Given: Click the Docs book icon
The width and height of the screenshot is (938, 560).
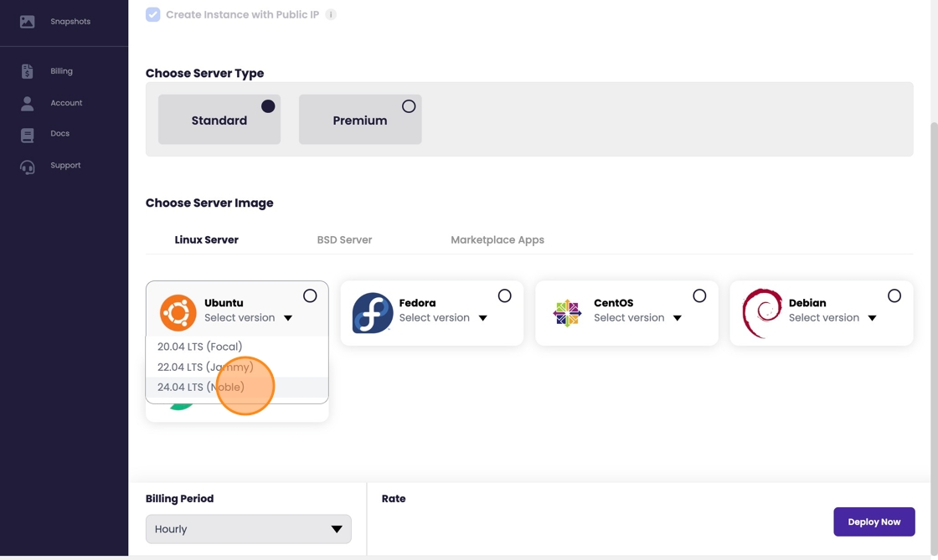Looking at the screenshot, I should click(28, 135).
